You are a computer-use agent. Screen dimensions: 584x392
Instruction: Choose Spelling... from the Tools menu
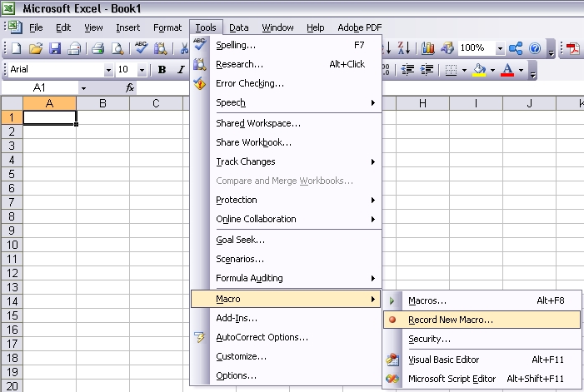(286, 45)
